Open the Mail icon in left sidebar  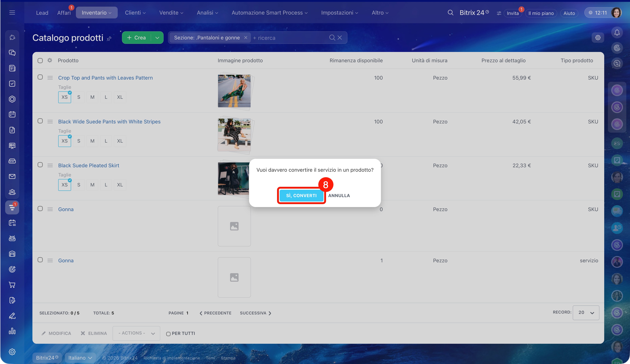point(12,176)
